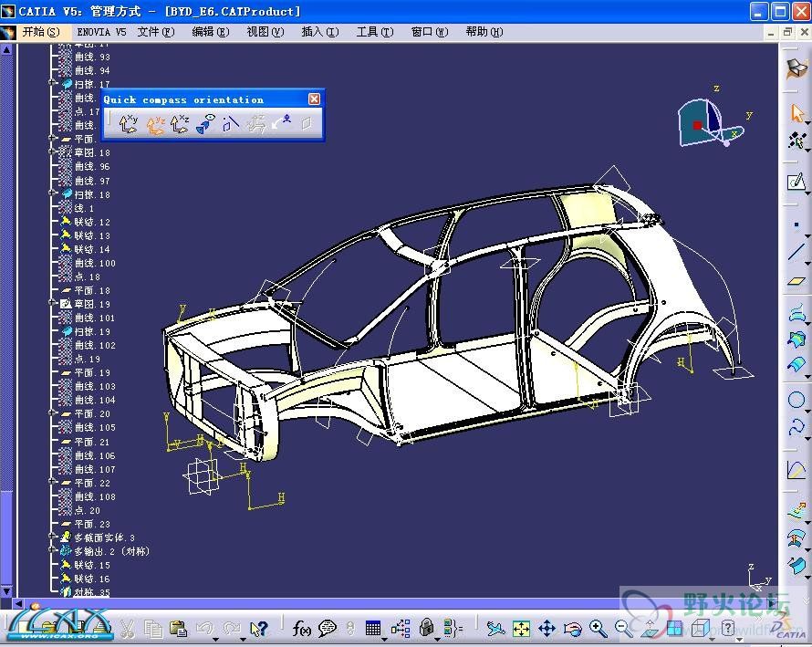Expand the 多截面实体.3 tree node

point(52,537)
